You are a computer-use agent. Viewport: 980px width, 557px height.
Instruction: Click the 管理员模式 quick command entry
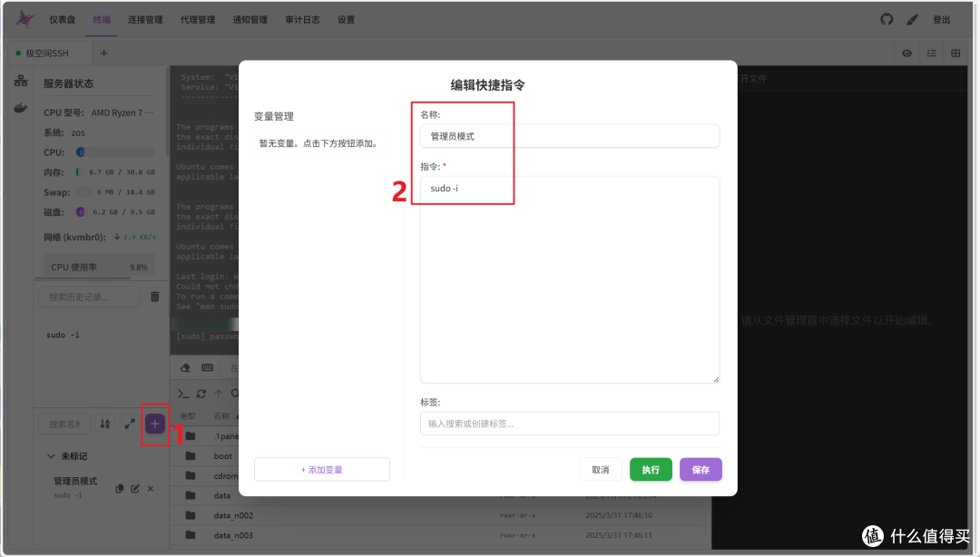[75, 487]
